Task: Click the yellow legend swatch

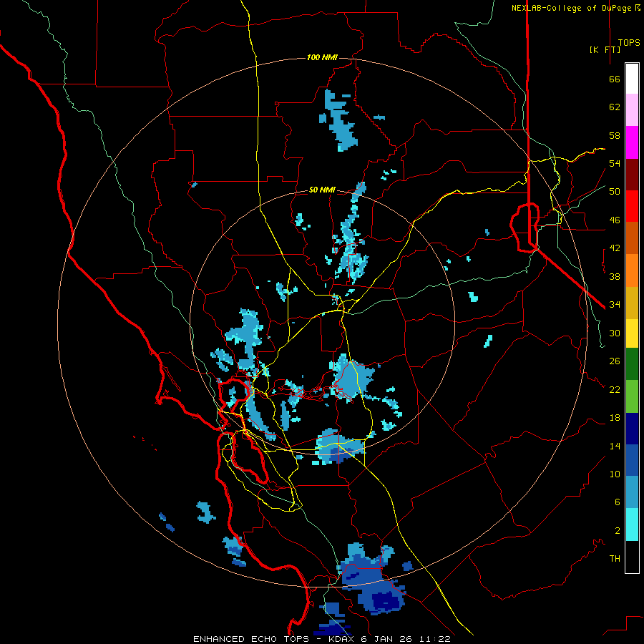Action: click(x=632, y=333)
